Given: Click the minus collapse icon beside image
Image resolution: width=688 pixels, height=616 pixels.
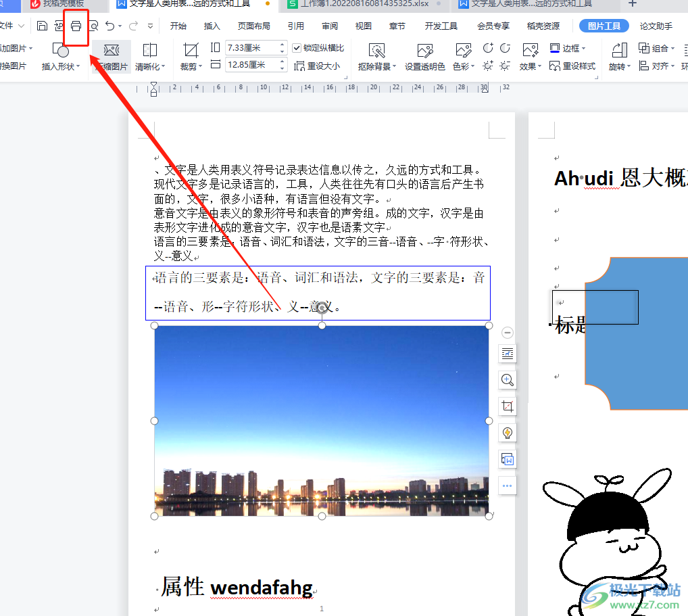Looking at the screenshot, I should click(508, 333).
